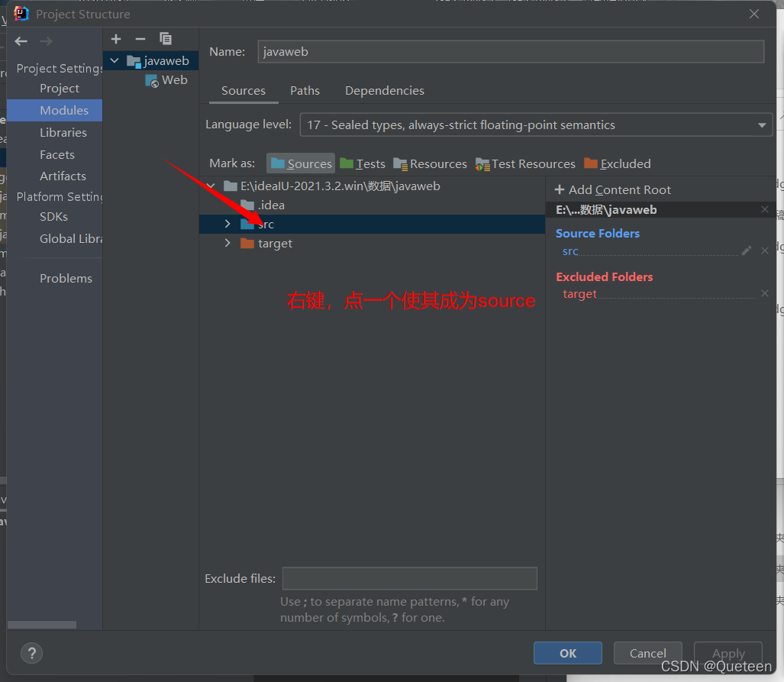The image size is (784, 682).
Task: Collapse the E:\idealU content root node
Action: coord(211,186)
